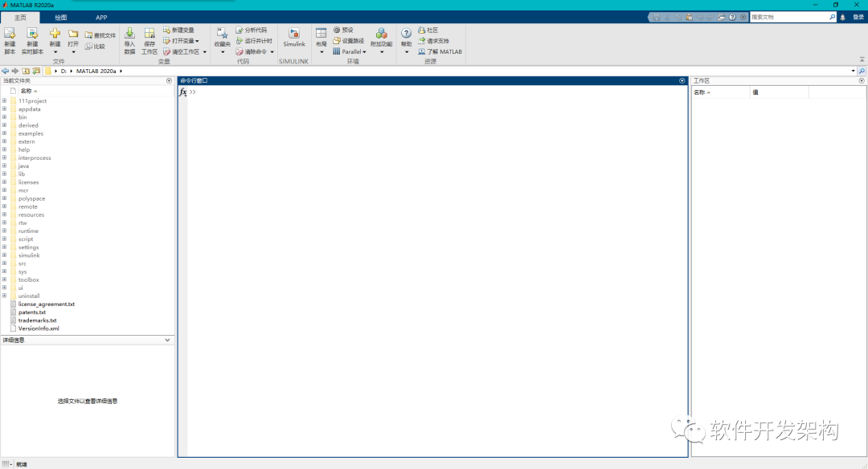Open the Parallel dropdown menu
The image size is (868, 469).
click(x=350, y=51)
